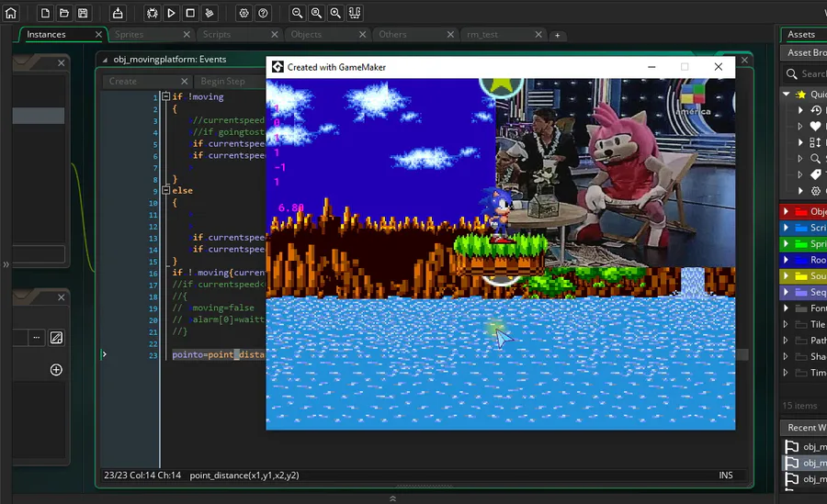
Task: Collapse the Quick Access group
Action: tap(786, 94)
